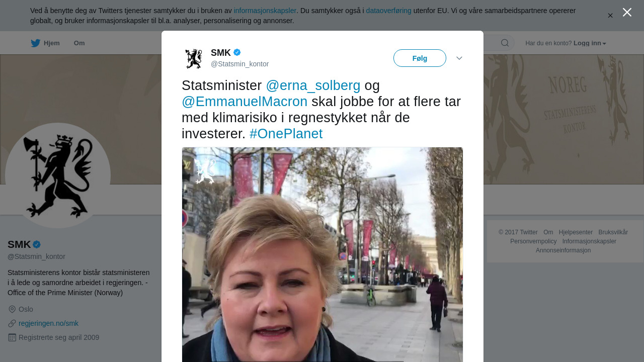Follow SMK with the Følg button
The height and width of the screenshot is (362, 644).
tap(420, 58)
